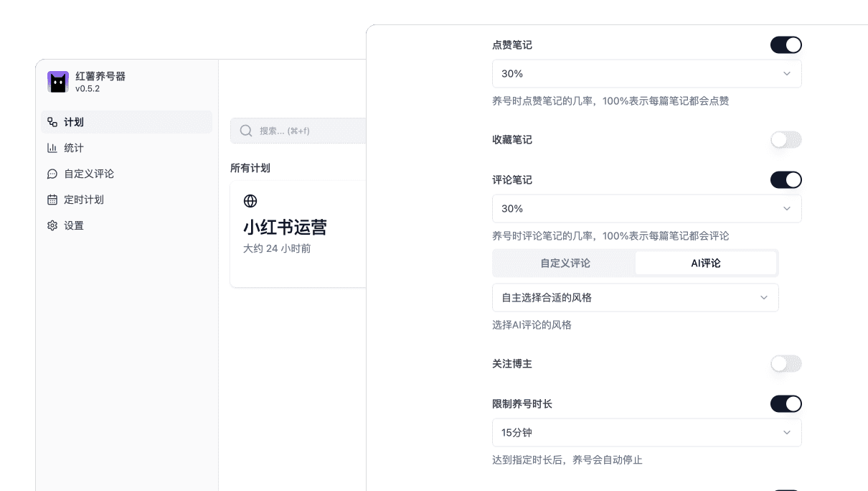
Task: Click the black cat app logo
Action: pyautogui.click(x=58, y=82)
